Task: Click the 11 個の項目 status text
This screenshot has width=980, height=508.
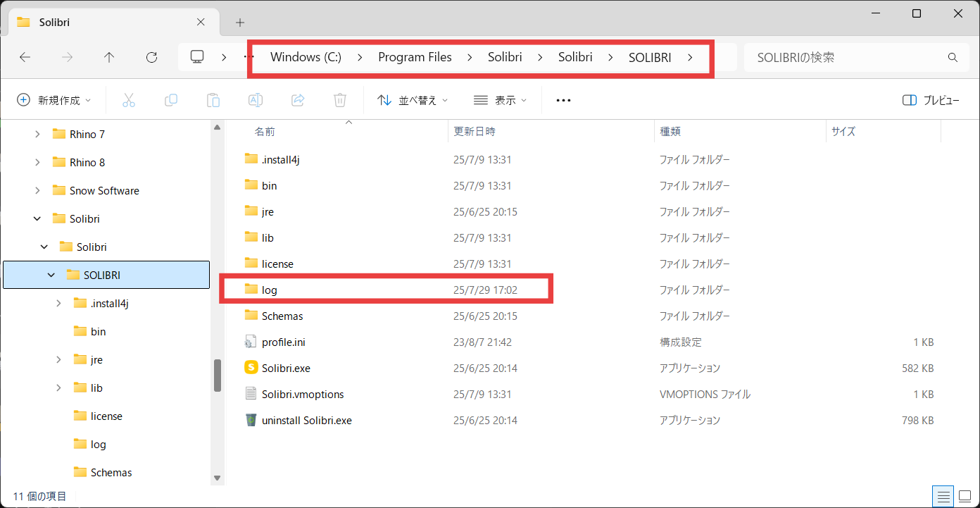Action: (x=39, y=496)
